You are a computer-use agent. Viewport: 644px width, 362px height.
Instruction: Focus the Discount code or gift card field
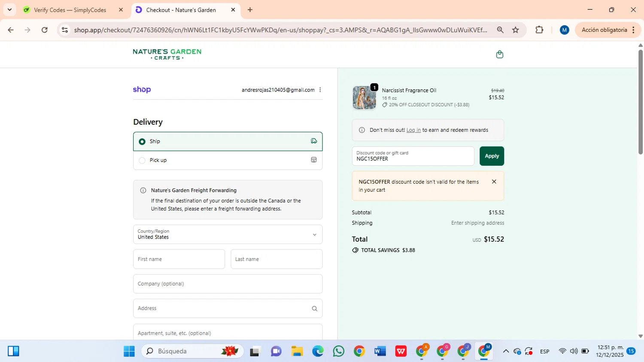click(x=413, y=156)
